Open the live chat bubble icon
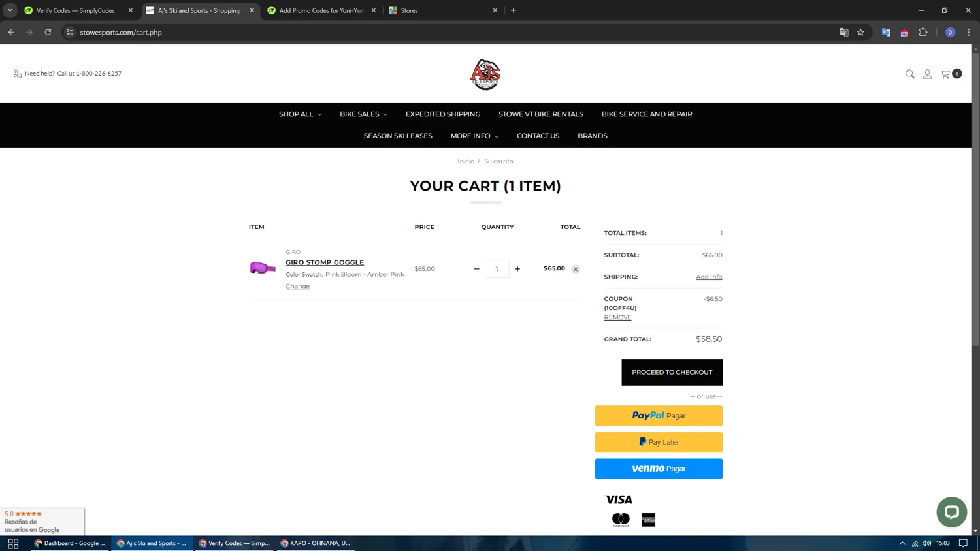The width and height of the screenshot is (980, 551). tap(951, 512)
